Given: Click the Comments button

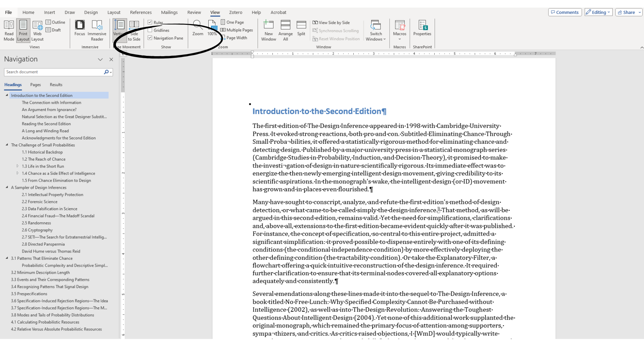Looking at the screenshot, I should (565, 12).
